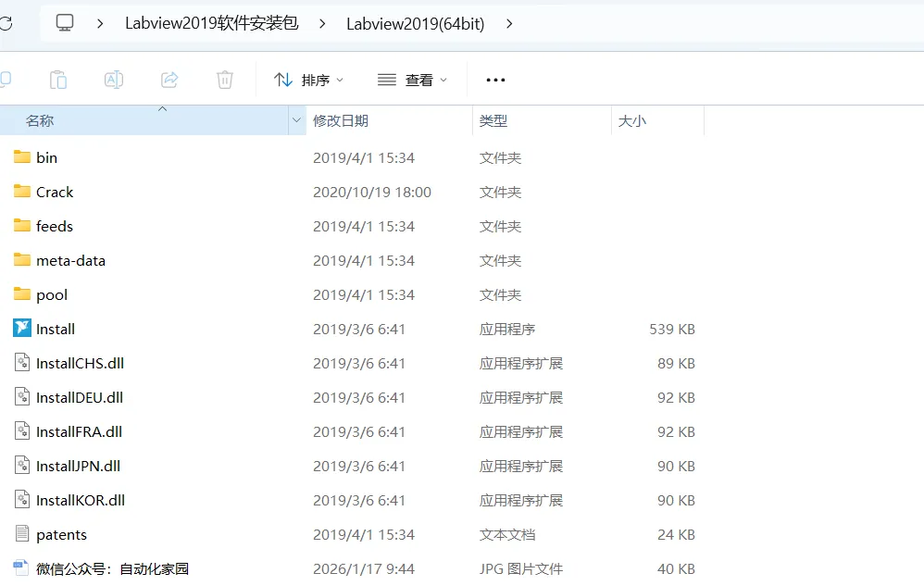Click the InstallDEU.dll file icon
The height and width of the screenshot is (586, 924).
(x=22, y=396)
